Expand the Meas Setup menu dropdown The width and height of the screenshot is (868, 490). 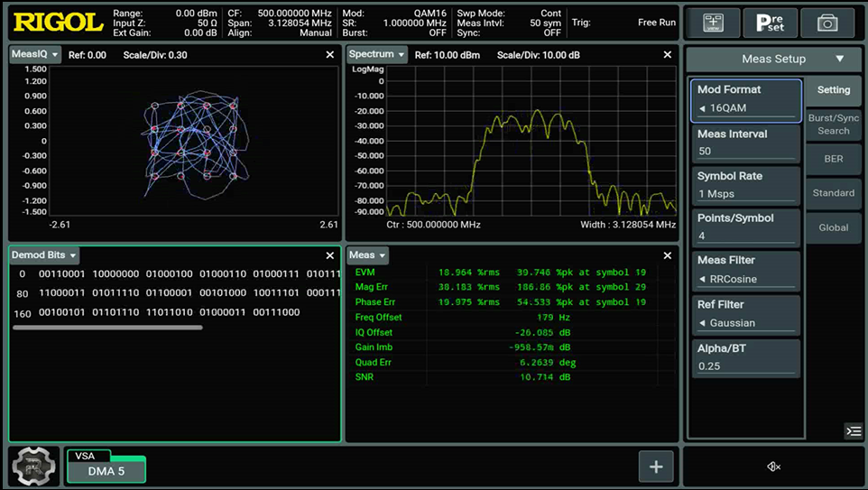coord(773,59)
